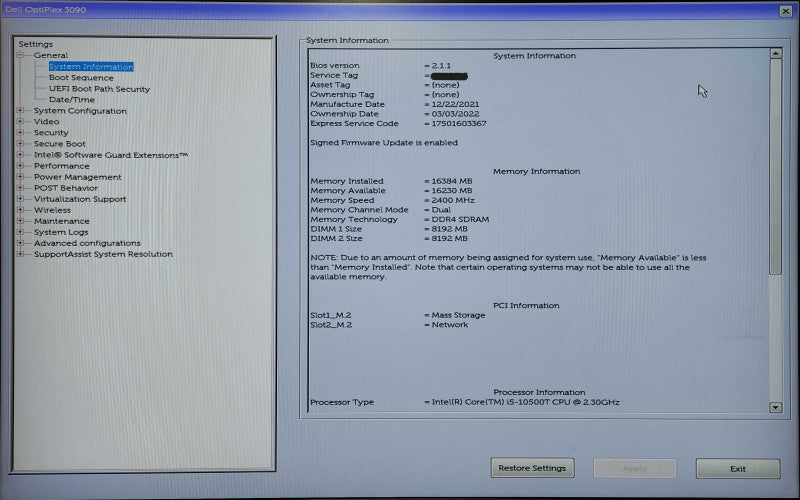Click the Asset Tag label
Viewport: 800px width, 500px height.
(x=330, y=85)
